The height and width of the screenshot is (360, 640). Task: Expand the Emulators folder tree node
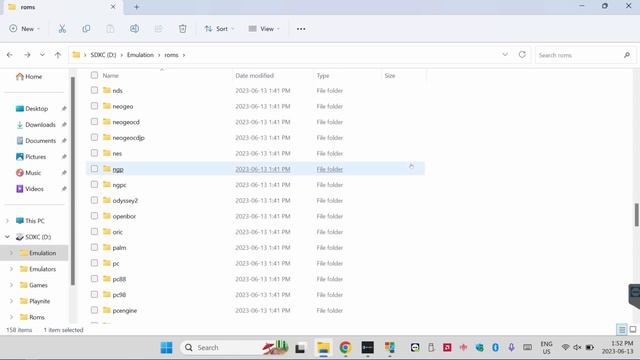[11, 269]
